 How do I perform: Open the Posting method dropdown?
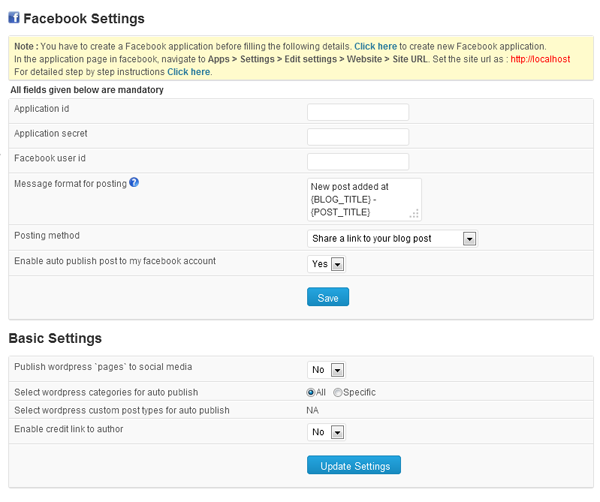pos(392,239)
